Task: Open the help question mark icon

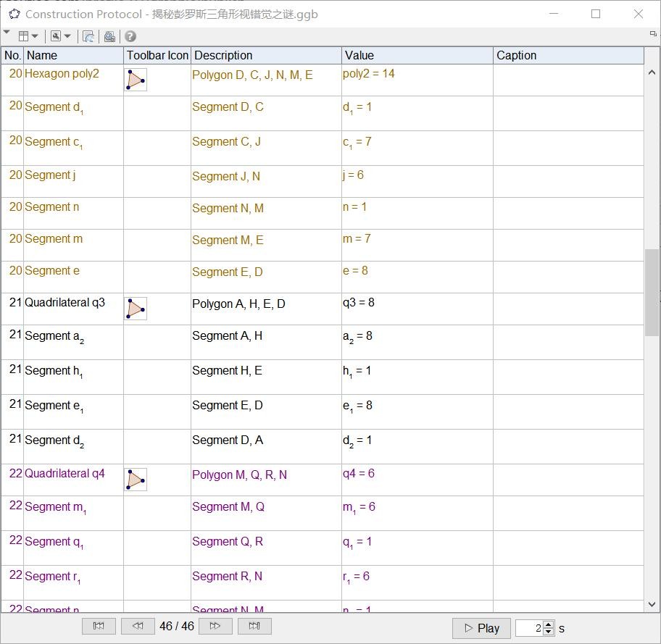Action: [x=130, y=36]
